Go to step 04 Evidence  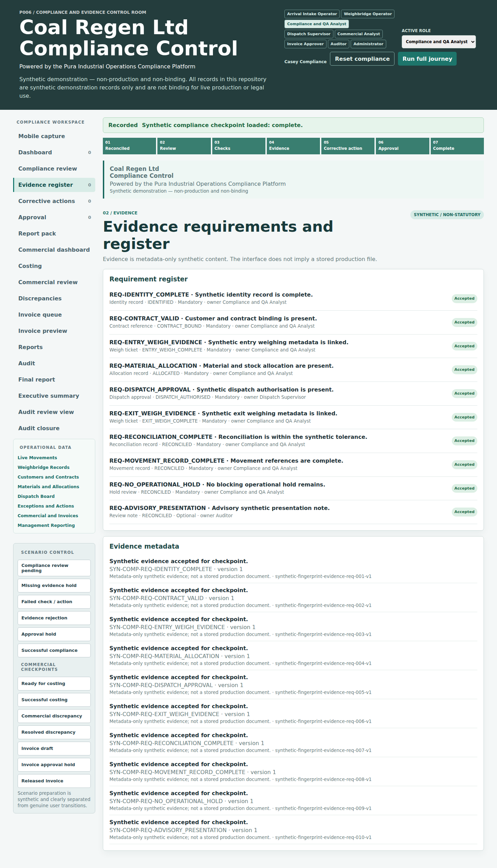pyautogui.click(x=293, y=146)
